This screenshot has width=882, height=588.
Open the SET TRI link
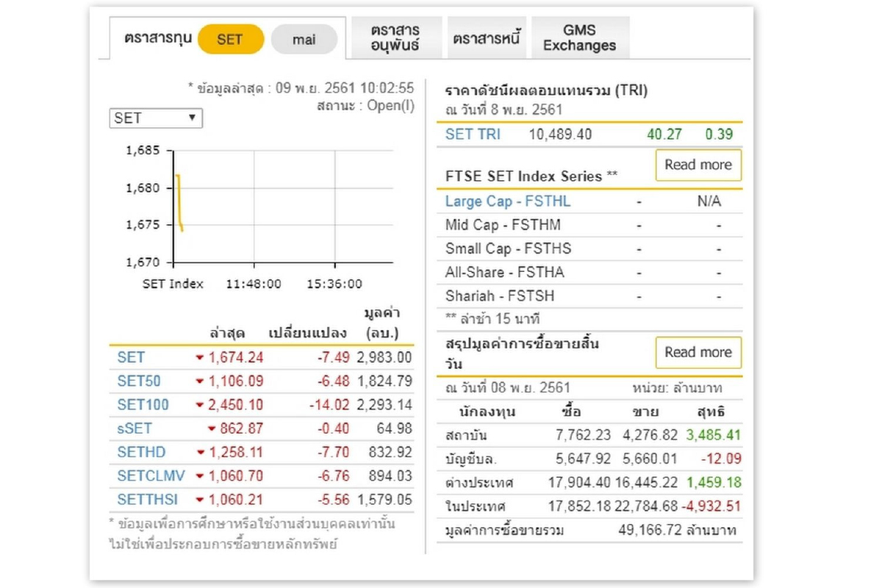(x=473, y=135)
